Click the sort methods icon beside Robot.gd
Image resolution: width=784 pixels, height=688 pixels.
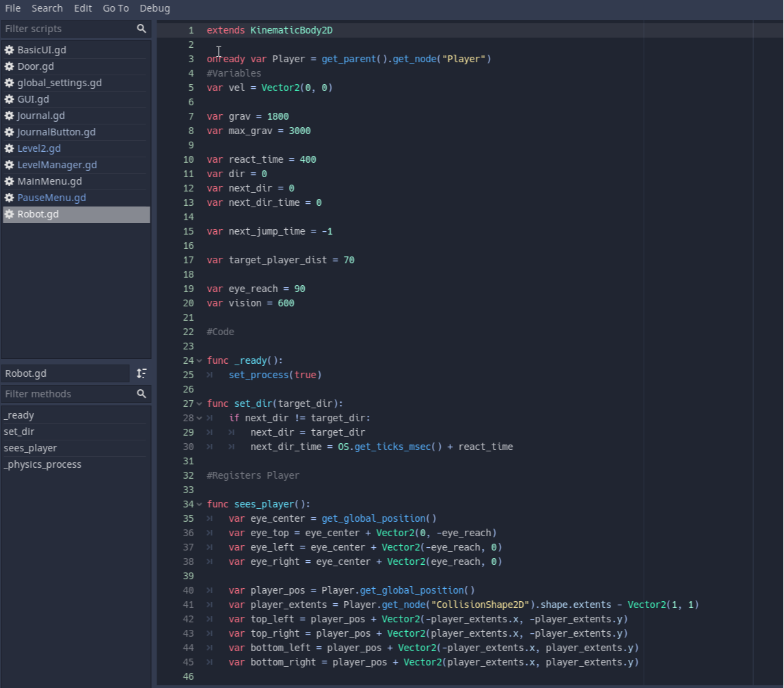[x=141, y=373]
